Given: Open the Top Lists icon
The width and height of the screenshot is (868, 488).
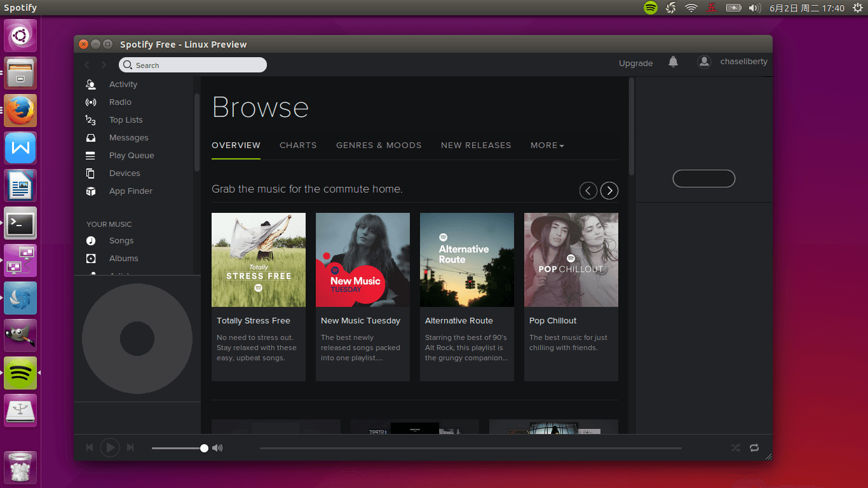Looking at the screenshot, I should (x=91, y=120).
